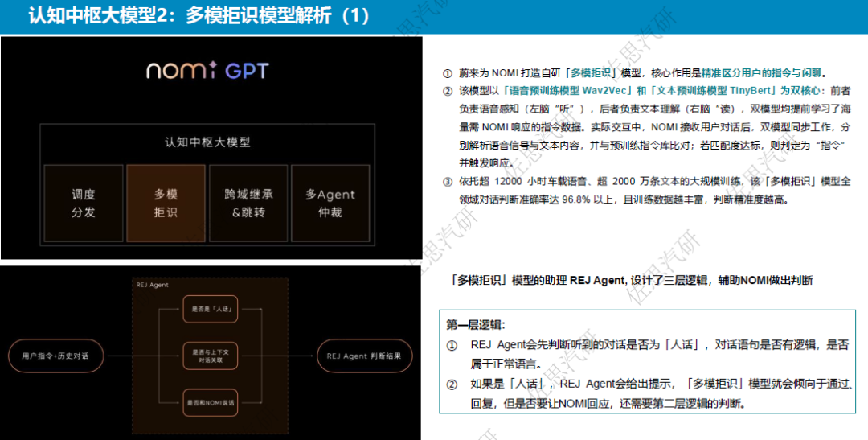The image size is (868, 440).
Task: Click the 是否和NOMI说话 flowchart node
Action: [x=211, y=402]
